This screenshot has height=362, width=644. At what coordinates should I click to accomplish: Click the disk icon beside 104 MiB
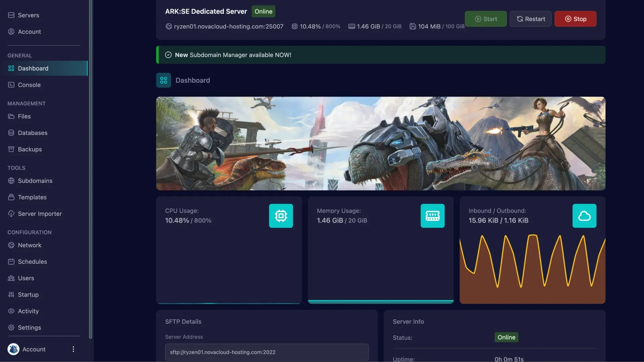point(413,26)
